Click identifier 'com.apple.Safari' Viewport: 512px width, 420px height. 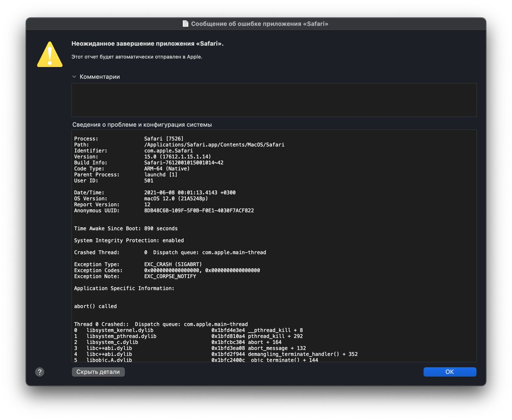pyautogui.click(x=168, y=151)
